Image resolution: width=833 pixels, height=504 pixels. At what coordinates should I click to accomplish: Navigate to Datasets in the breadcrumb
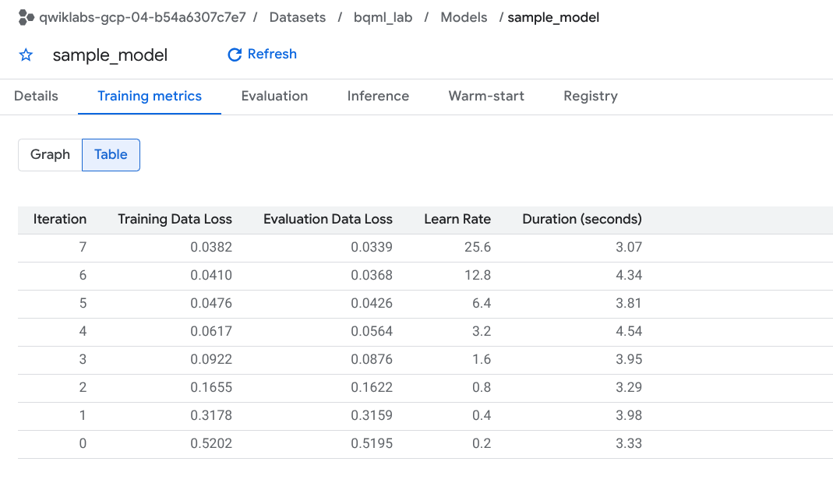298,17
